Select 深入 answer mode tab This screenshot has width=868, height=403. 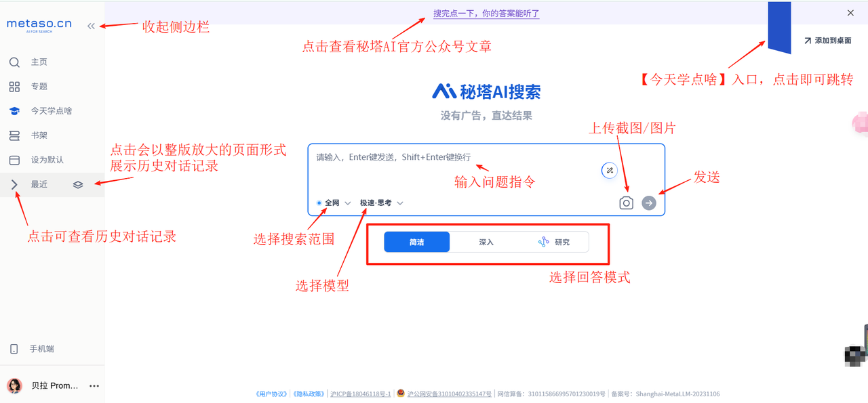point(486,242)
